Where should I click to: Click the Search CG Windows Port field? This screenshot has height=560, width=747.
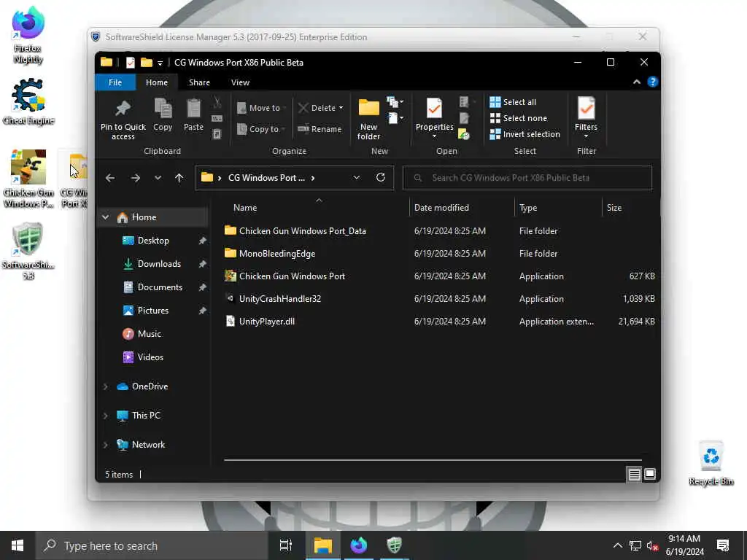click(527, 178)
